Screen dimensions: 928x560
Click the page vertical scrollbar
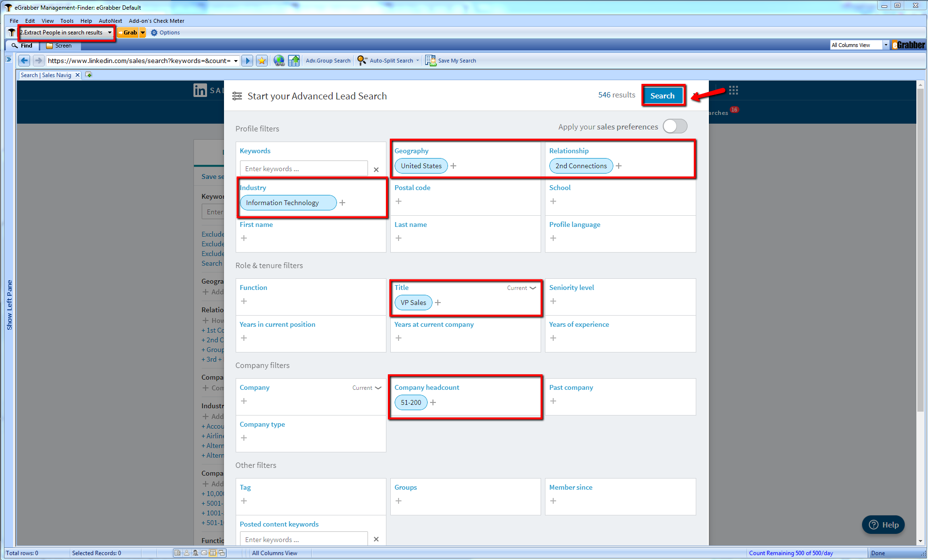click(920, 250)
